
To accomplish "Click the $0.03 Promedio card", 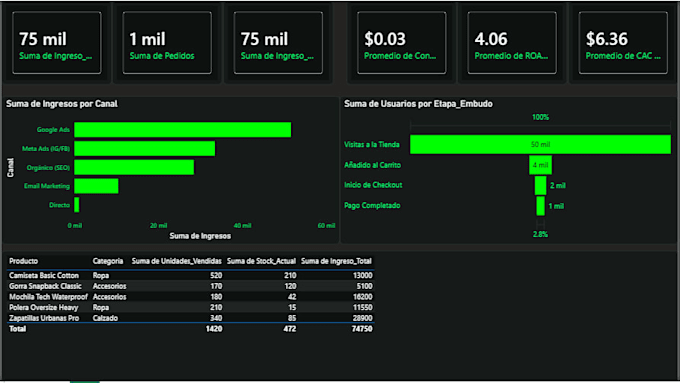I will [x=402, y=43].
